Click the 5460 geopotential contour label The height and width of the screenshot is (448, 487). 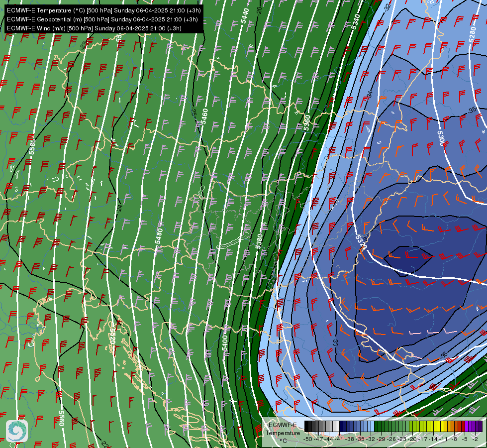click(204, 116)
